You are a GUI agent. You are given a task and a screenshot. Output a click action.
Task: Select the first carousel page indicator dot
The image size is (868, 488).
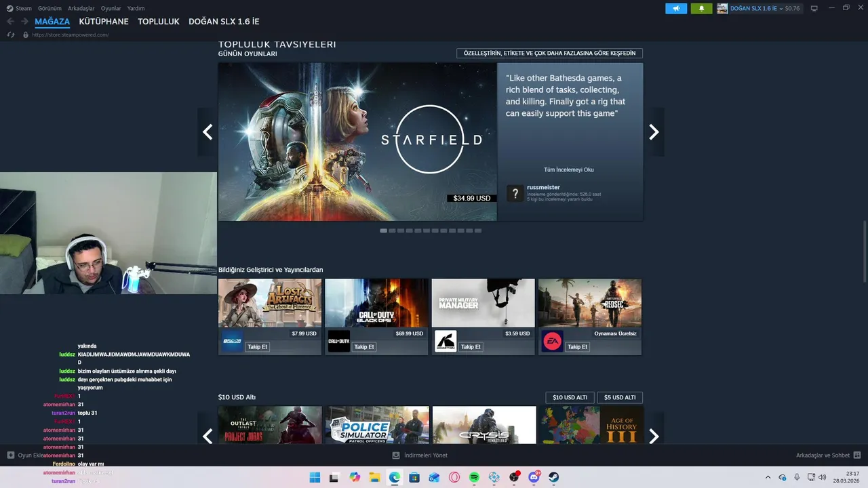click(383, 230)
